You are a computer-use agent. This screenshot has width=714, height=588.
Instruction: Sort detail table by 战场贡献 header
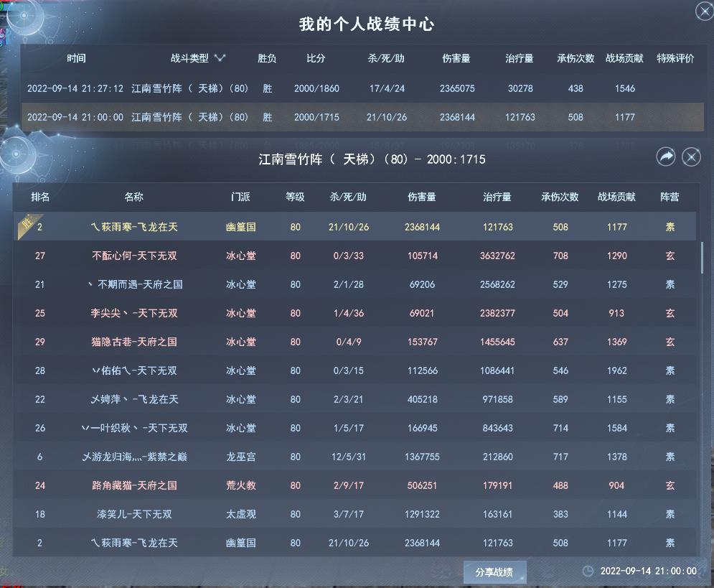616,197
